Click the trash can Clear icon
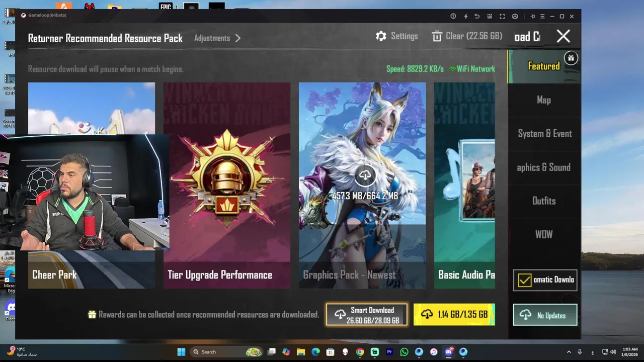644x362 pixels. [x=437, y=36]
